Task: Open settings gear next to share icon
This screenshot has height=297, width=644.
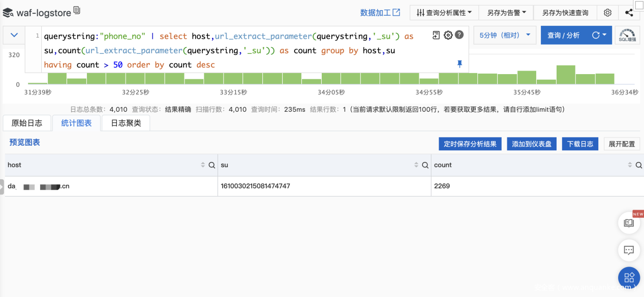Action: click(607, 13)
